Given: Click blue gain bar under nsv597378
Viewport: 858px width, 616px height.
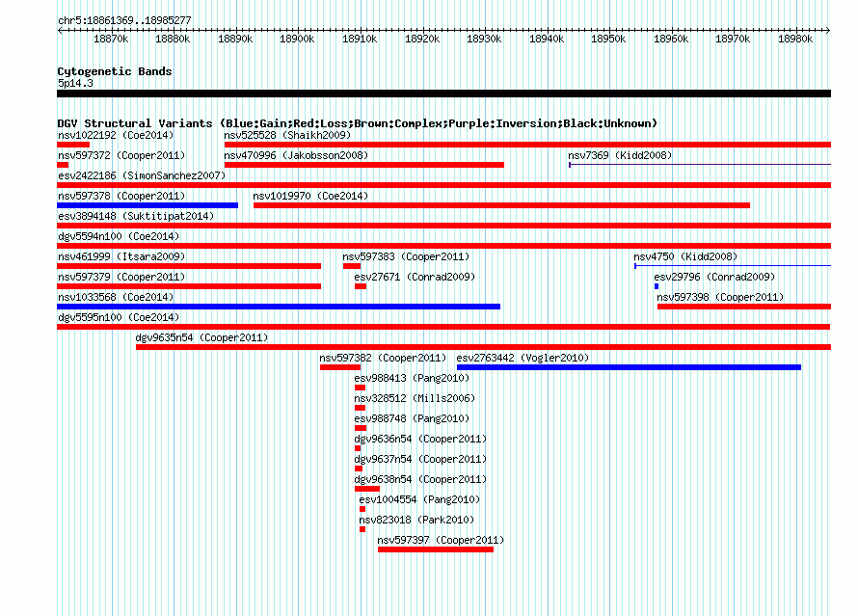Looking at the screenshot, I should (x=147, y=205).
